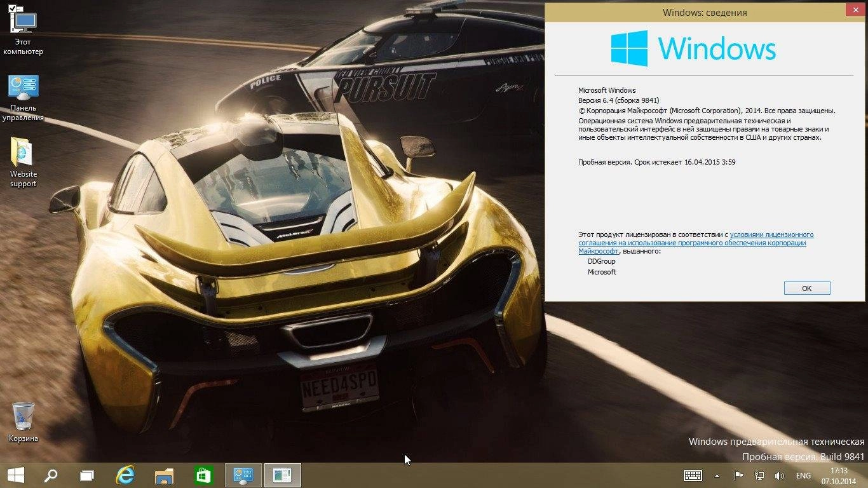Click the "Версия 6.4 (сборка 9841)" text

pos(618,100)
